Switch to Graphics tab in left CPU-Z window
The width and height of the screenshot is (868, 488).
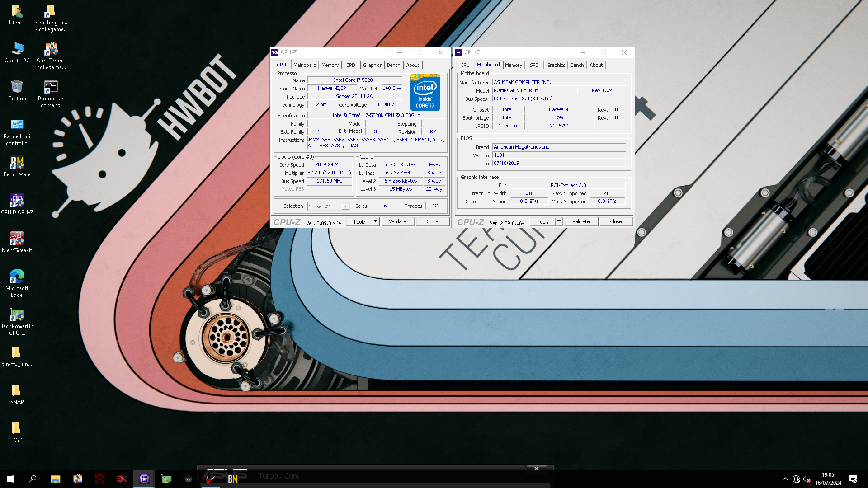[373, 65]
